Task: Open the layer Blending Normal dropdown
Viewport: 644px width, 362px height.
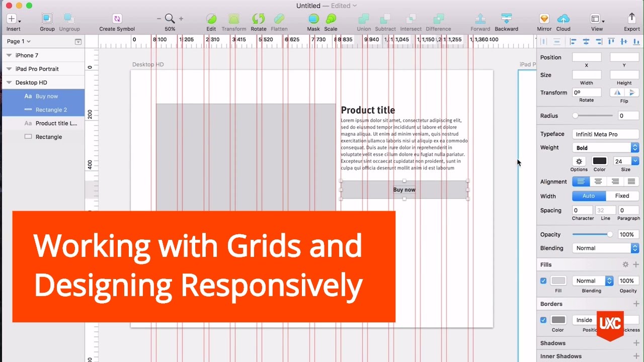Action: click(x=606, y=248)
